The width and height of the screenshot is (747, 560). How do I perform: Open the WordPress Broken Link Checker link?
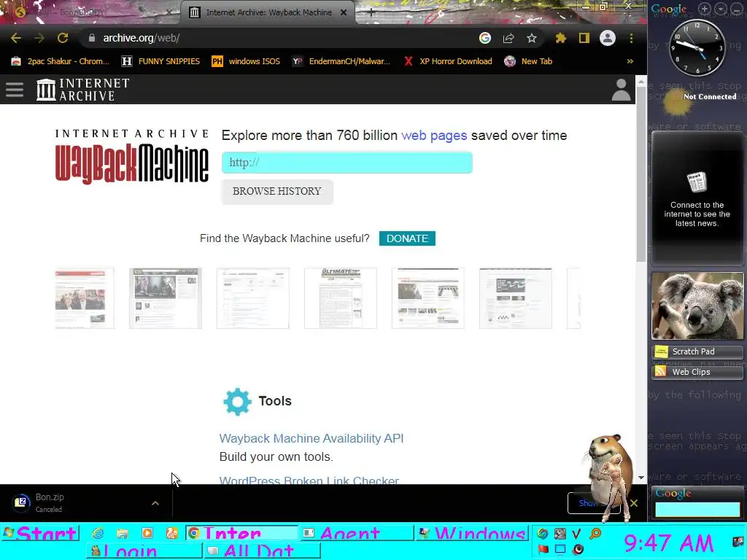[x=309, y=480]
